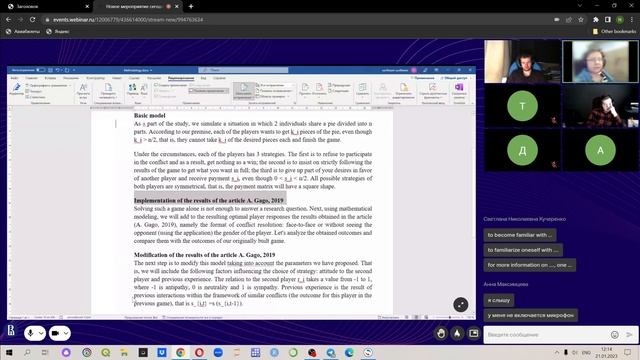Click the Translate (Перевод) icon in Word ribbon
The width and height of the screenshot is (640, 360).
click(132, 89)
